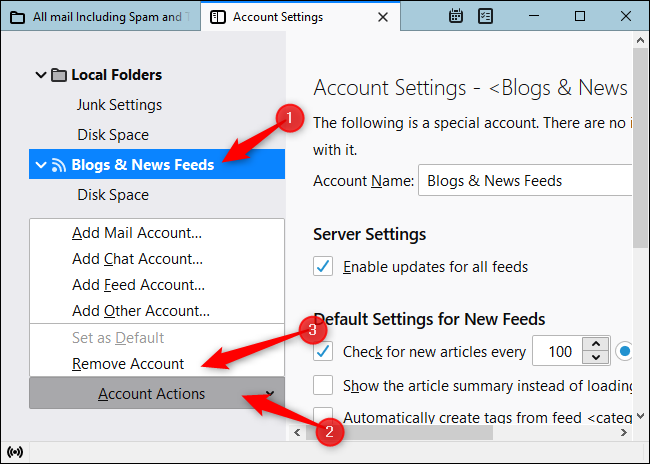Click the online status icon in status bar
Image resolution: width=650 pixels, height=464 pixels.
15,452
